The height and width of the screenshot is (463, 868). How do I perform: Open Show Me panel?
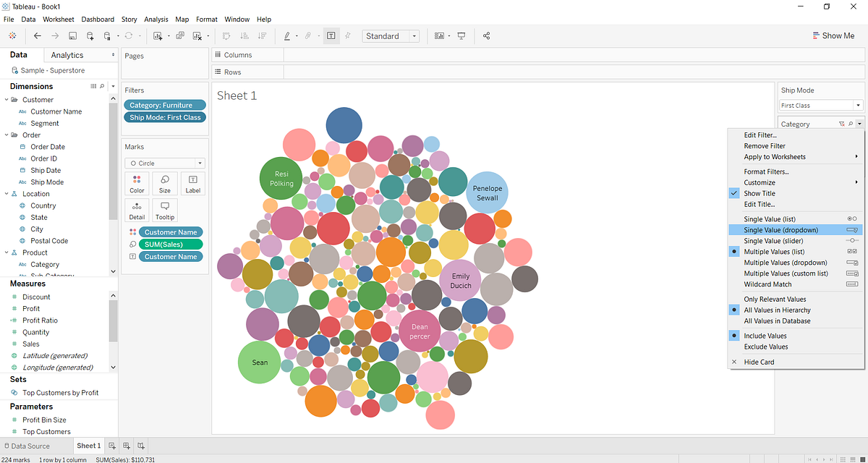click(833, 35)
